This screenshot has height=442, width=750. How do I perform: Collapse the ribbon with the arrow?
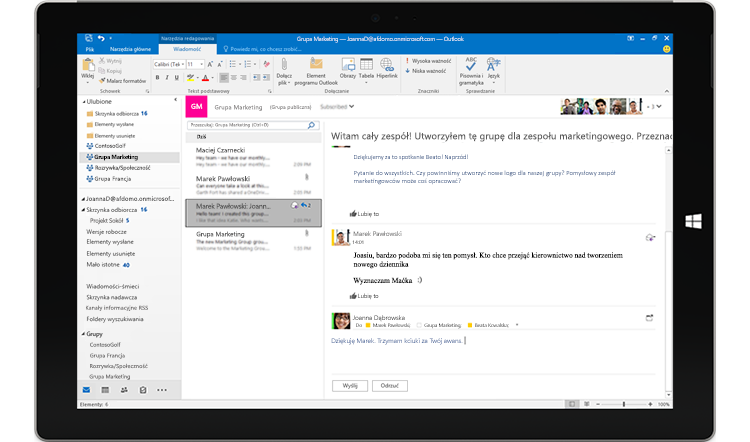[x=667, y=91]
